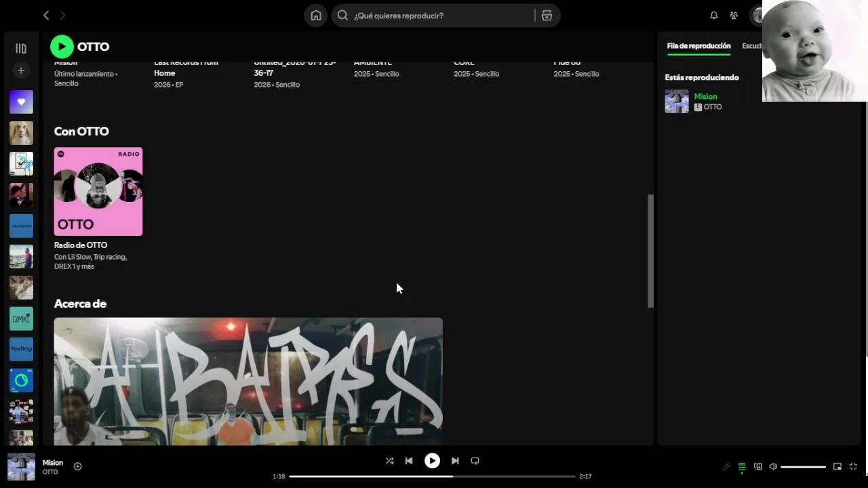This screenshot has height=488, width=868.
Task: Skip to previous track
Action: (409, 461)
